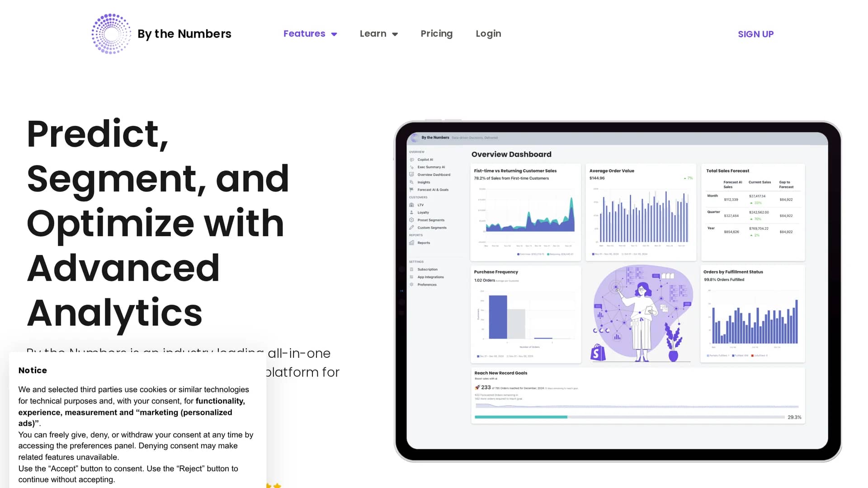Select "Overview Dashboard" sidebar entry
The width and height of the screenshot is (868, 488).
coord(434,174)
